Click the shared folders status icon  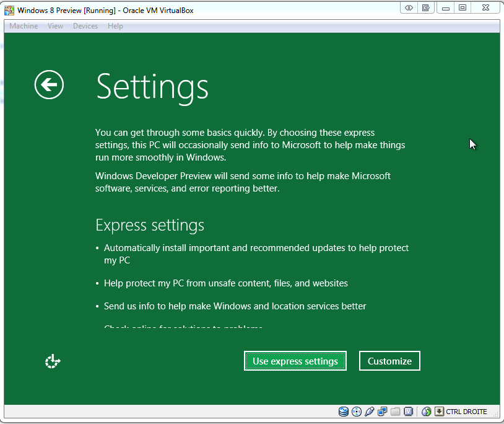tap(396, 412)
